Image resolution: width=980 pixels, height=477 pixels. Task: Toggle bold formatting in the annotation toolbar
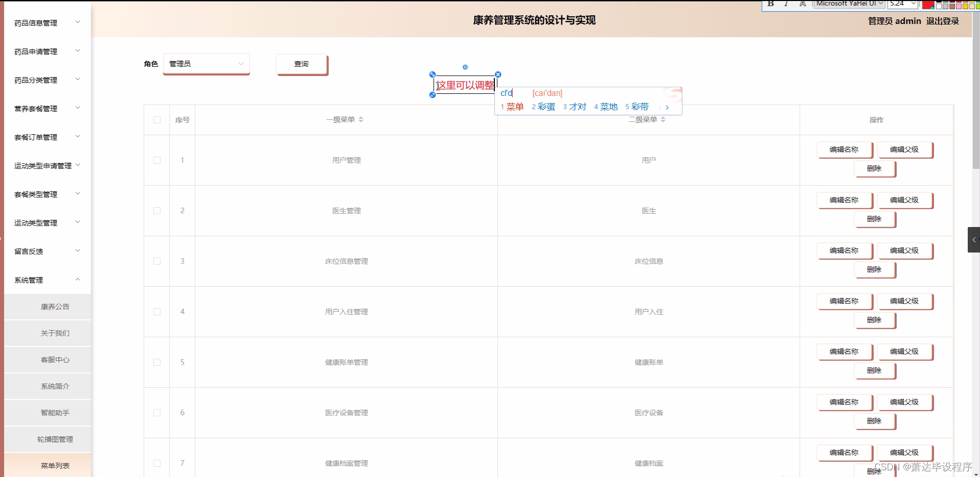point(770,4)
